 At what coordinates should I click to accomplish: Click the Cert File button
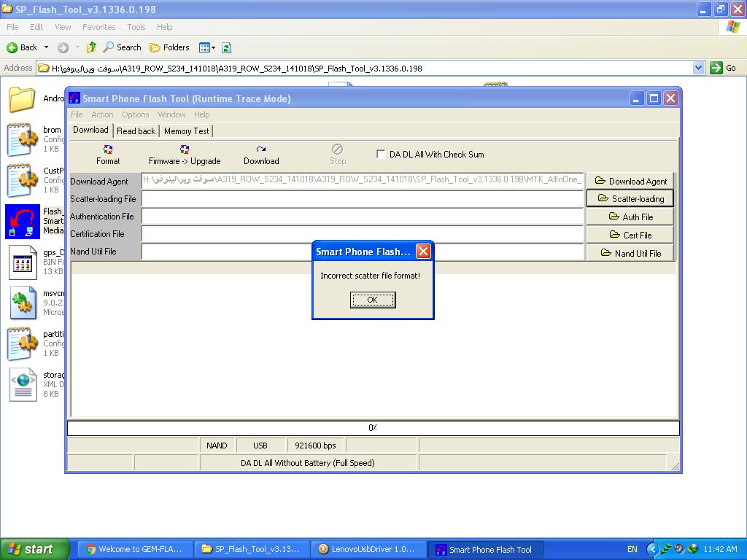(630, 235)
